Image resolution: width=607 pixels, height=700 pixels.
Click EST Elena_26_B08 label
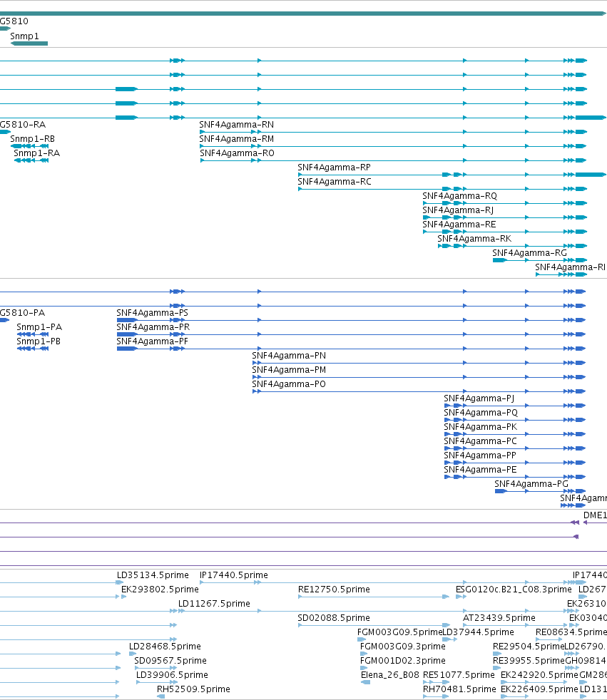[390, 676]
